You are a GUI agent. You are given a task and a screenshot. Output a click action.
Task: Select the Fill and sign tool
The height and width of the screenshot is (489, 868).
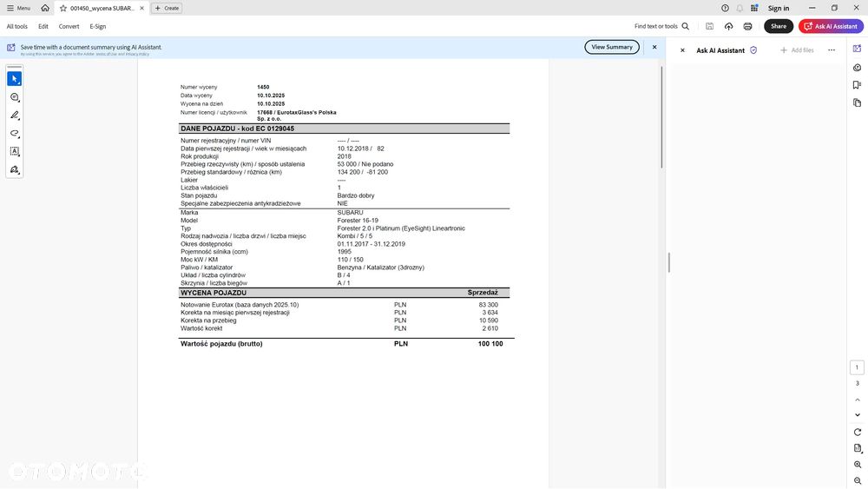coord(15,169)
